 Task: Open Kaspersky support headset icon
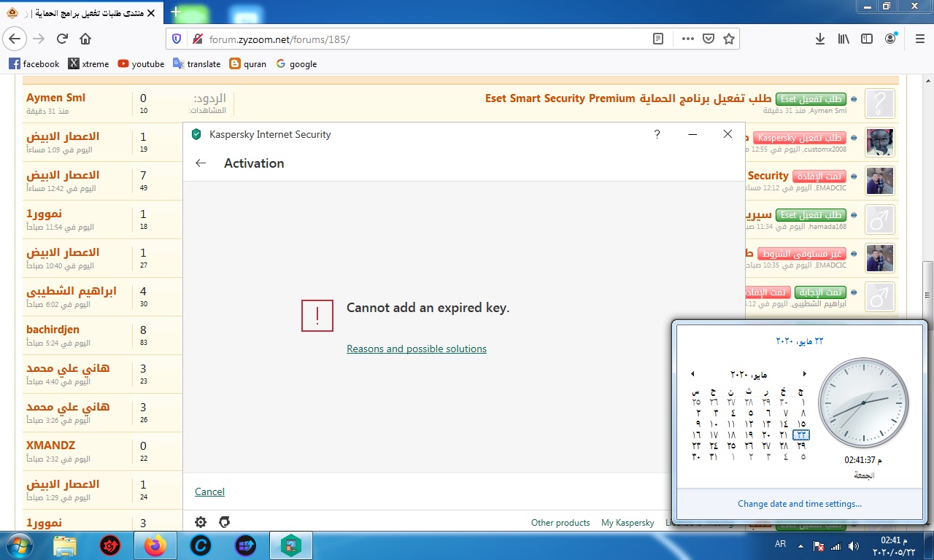(x=225, y=522)
